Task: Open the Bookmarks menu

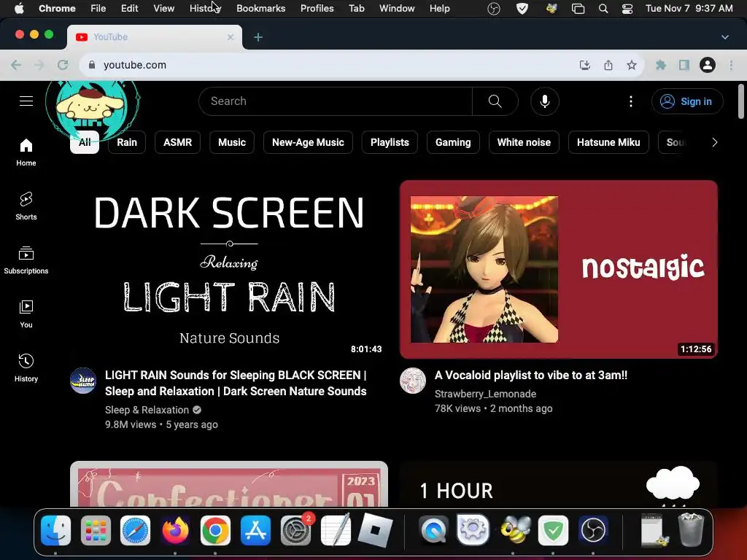Action: 260,9
